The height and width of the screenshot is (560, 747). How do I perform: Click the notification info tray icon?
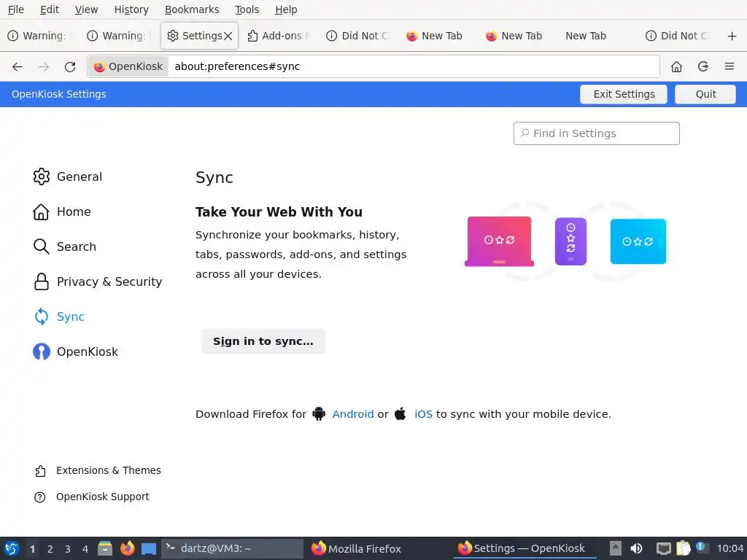pos(702,548)
